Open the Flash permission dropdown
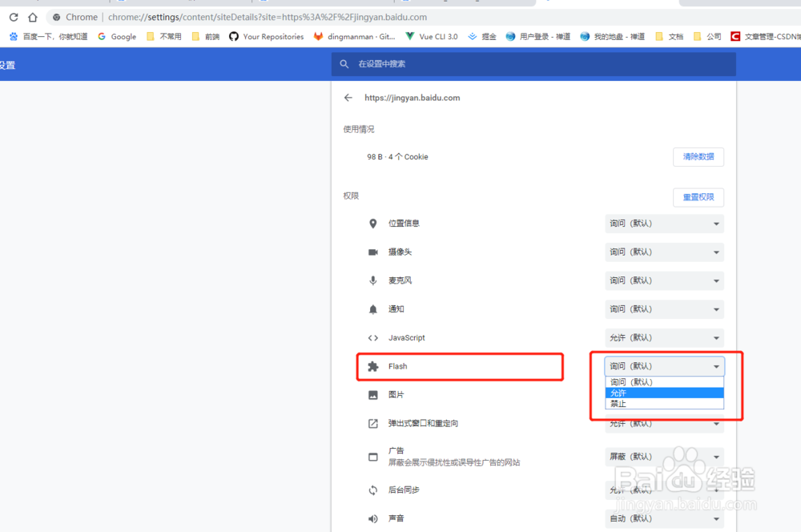The width and height of the screenshot is (801, 532). [x=663, y=366]
